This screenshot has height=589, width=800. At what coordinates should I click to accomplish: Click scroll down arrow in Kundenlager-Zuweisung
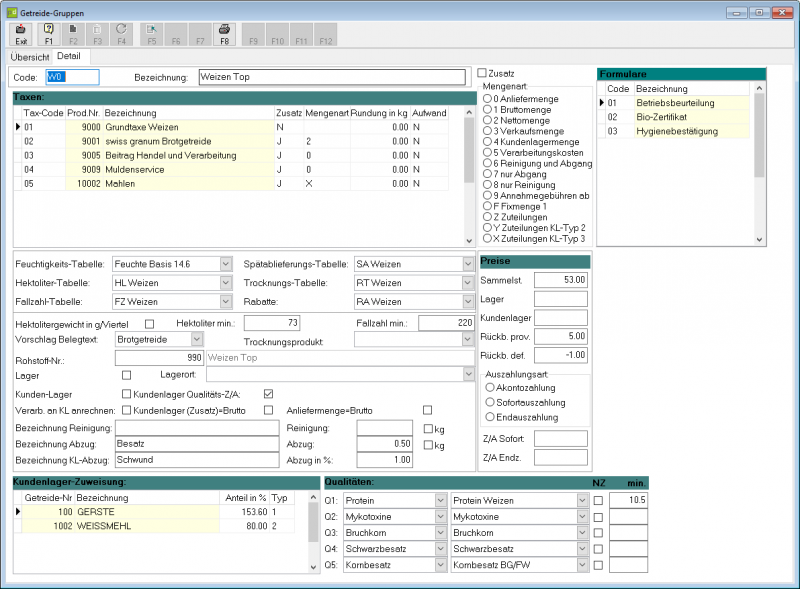313,567
